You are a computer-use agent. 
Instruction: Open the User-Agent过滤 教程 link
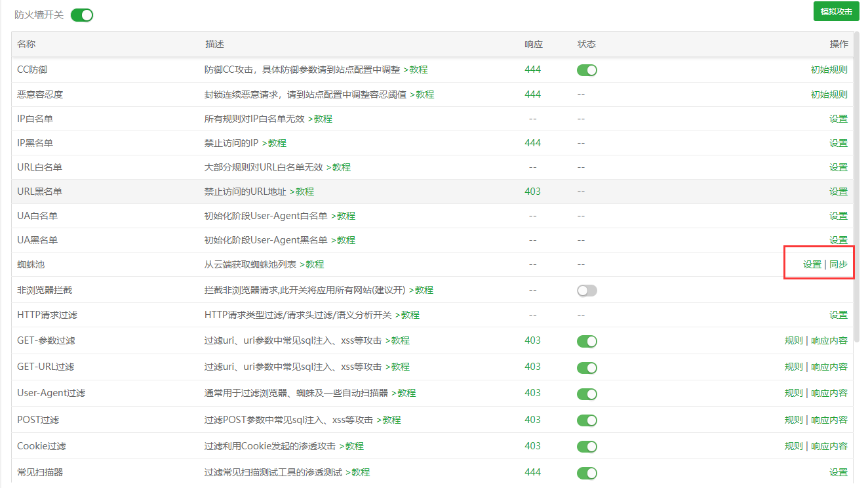[x=403, y=393]
